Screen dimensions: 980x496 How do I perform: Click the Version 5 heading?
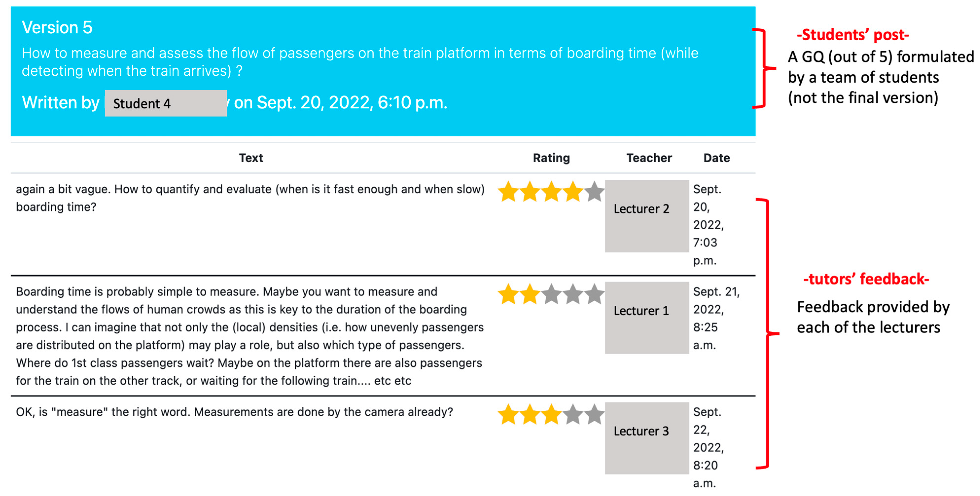[57, 27]
